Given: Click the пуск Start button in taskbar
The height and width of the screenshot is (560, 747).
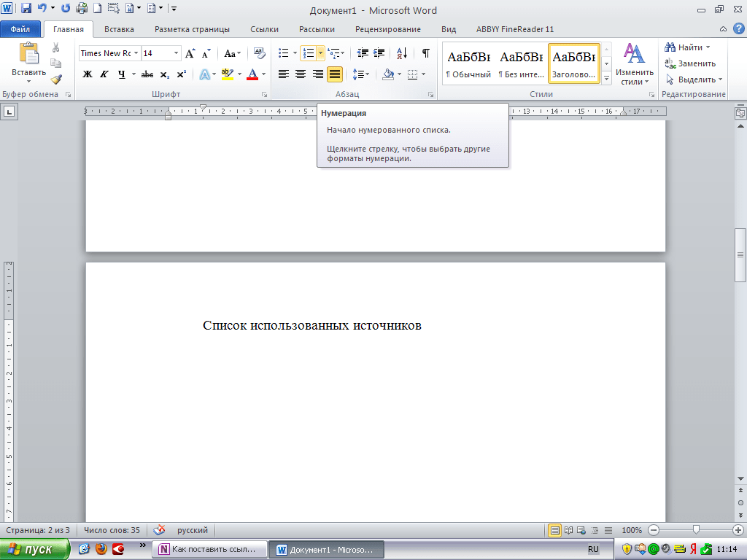Looking at the screenshot, I should pyautogui.click(x=35, y=549).
